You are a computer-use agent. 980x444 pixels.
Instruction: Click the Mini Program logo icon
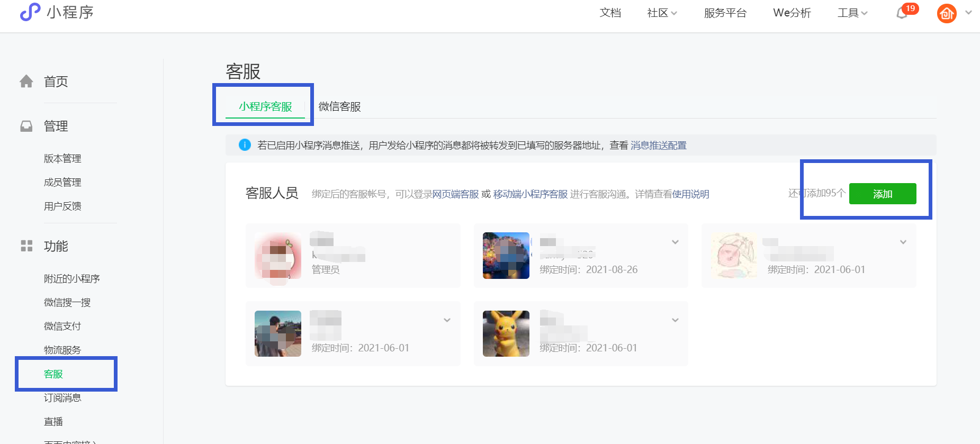coord(30,12)
